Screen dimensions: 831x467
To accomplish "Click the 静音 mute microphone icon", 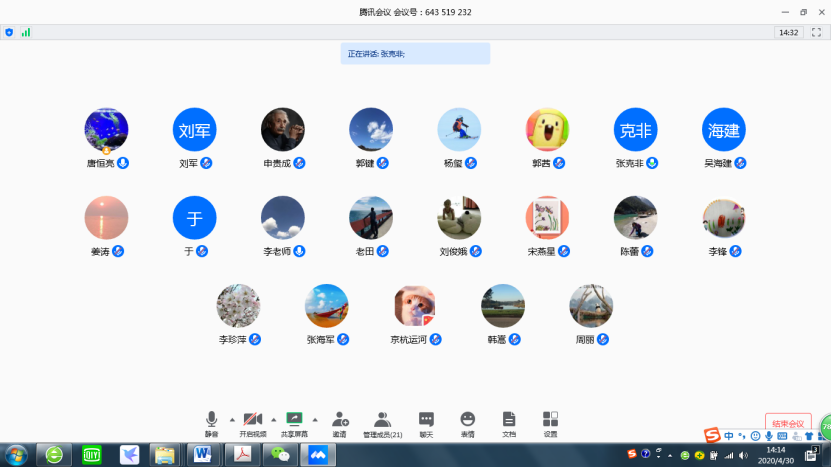I will point(211,419).
